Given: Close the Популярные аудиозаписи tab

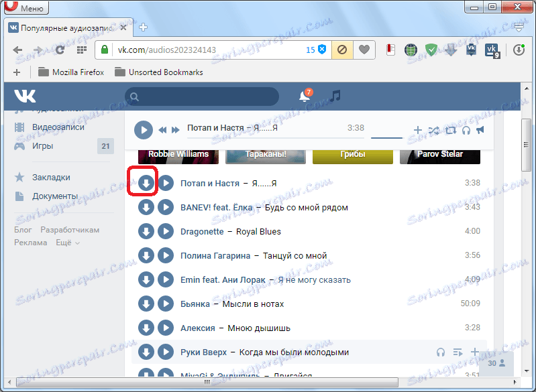Looking at the screenshot, I should (x=123, y=27).
